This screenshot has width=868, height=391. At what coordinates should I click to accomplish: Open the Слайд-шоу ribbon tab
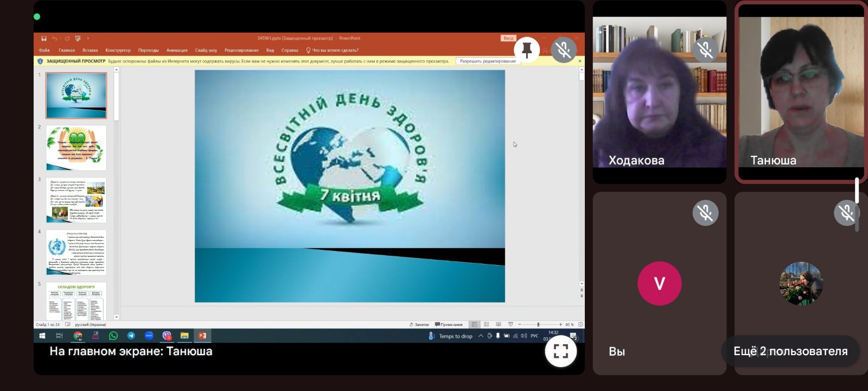206,50
